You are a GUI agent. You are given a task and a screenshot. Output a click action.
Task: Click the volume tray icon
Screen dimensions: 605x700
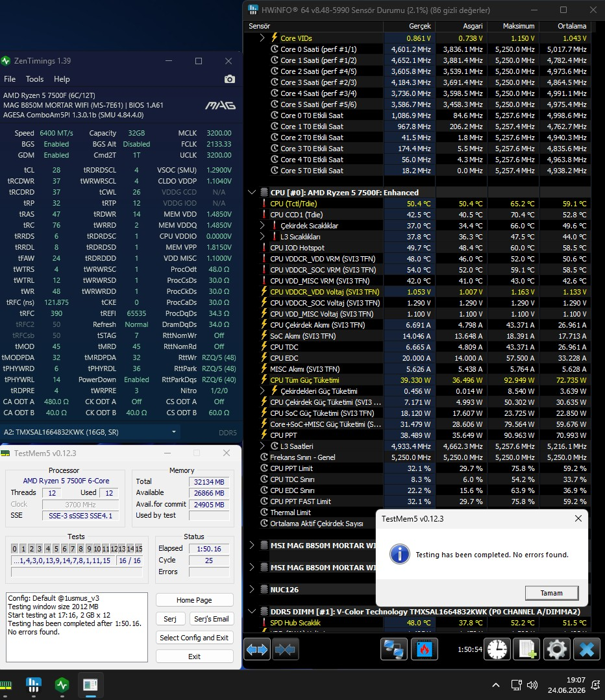[532, 685]
